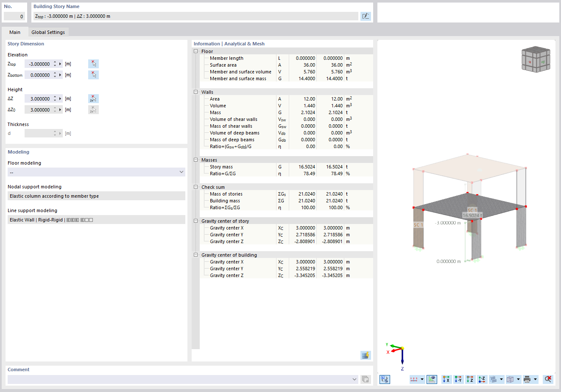This screenshot has width=561, height=392.
Task: Select the 'Surface area' row label
Action: pos(223,65)
